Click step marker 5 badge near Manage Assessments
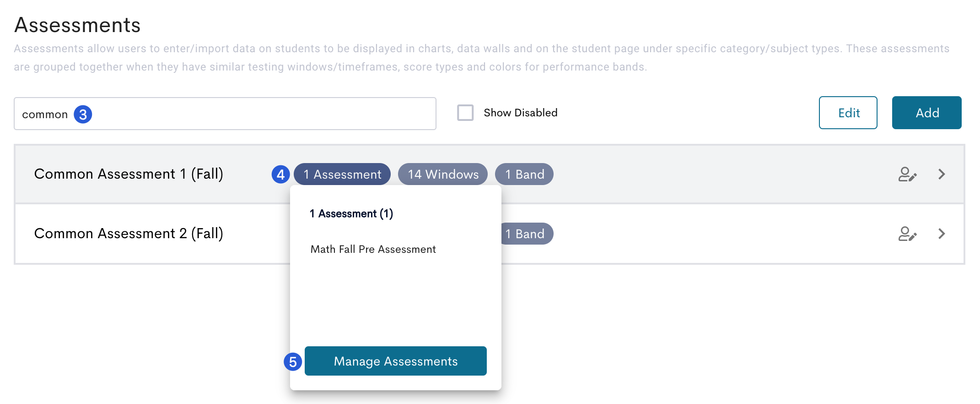980x404 pixels. click(293, 362)
